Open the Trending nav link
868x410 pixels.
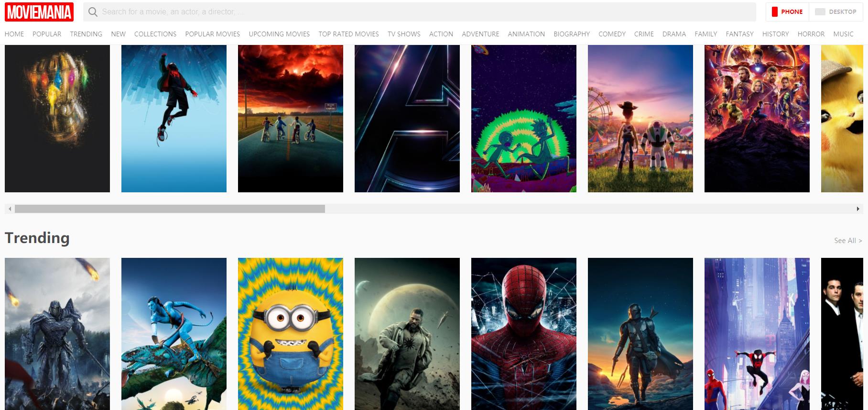tap(86, 34)
